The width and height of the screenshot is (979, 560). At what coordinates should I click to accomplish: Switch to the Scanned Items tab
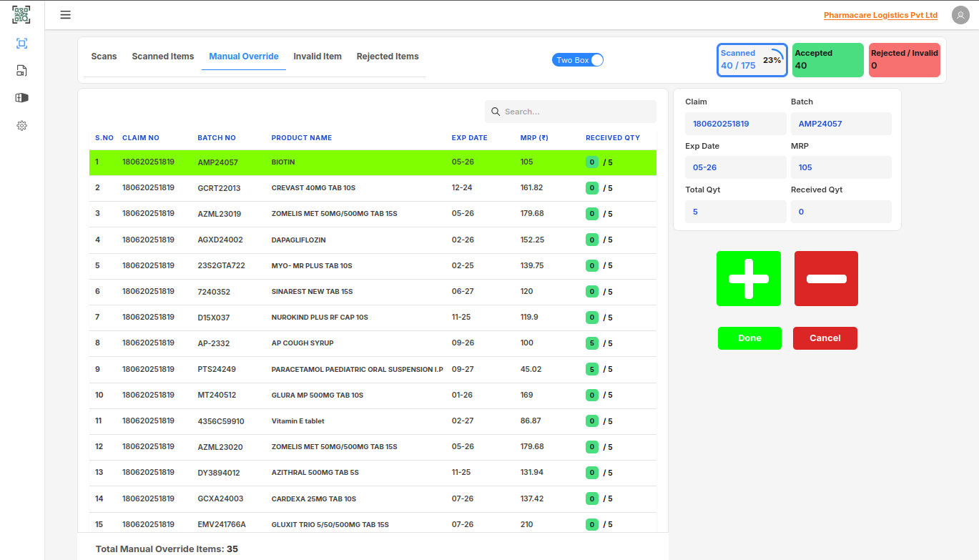coord(162,57)
